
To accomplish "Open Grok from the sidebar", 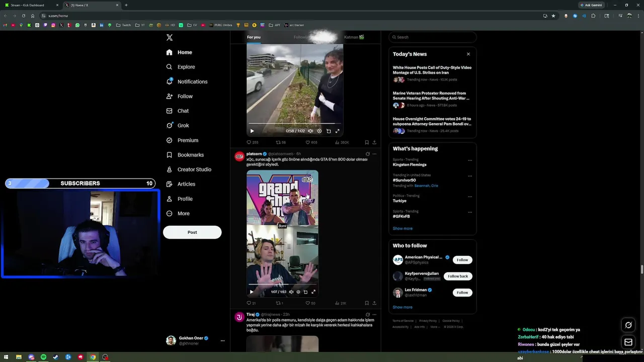I will click(178, 126).
